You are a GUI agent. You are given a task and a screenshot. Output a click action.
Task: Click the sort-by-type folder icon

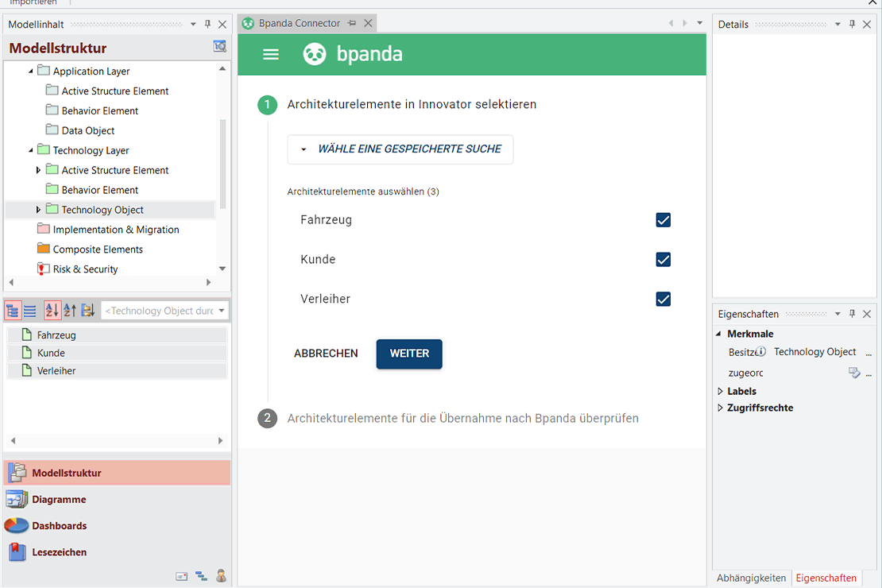click(87, 311)
